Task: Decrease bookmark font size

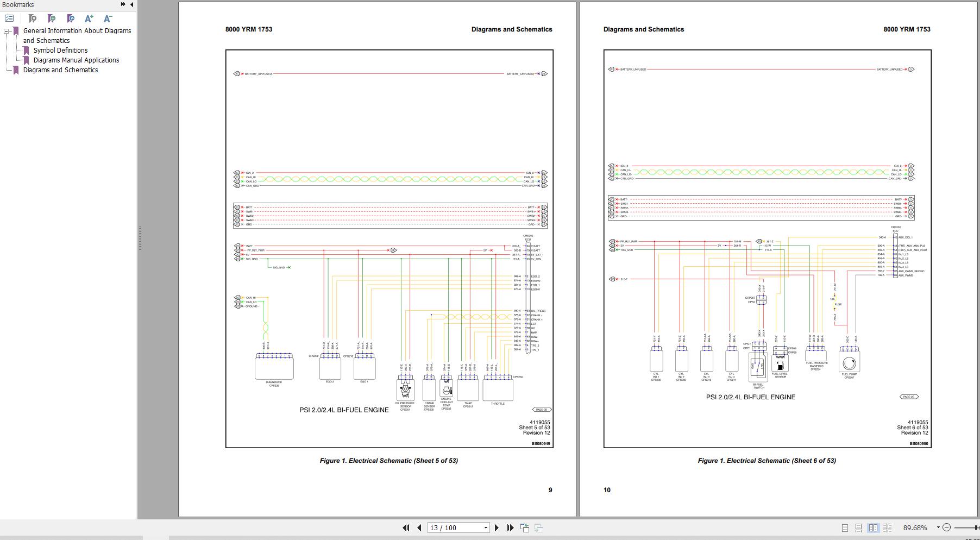Action: [108, 18]
